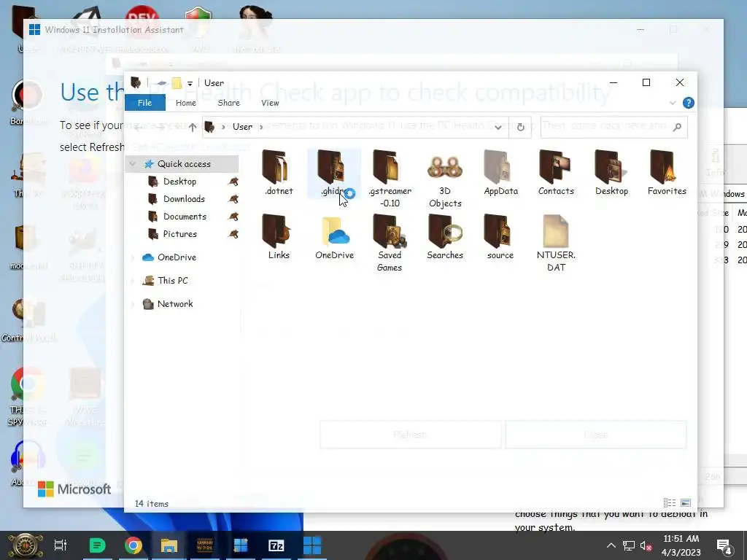The image size is (747, 560).
Task: Open the View ribbon tab
Action: [270, 103]
